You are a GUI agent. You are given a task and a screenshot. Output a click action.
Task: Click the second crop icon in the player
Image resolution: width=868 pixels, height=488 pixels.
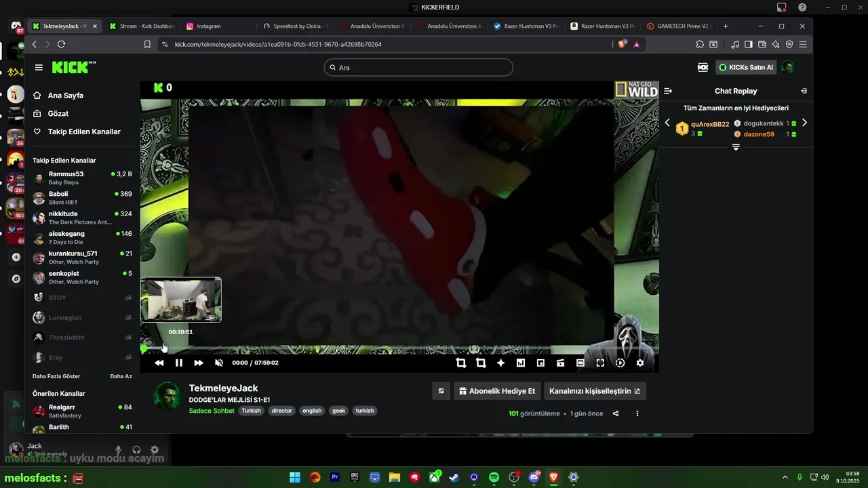tap(481, 363)
